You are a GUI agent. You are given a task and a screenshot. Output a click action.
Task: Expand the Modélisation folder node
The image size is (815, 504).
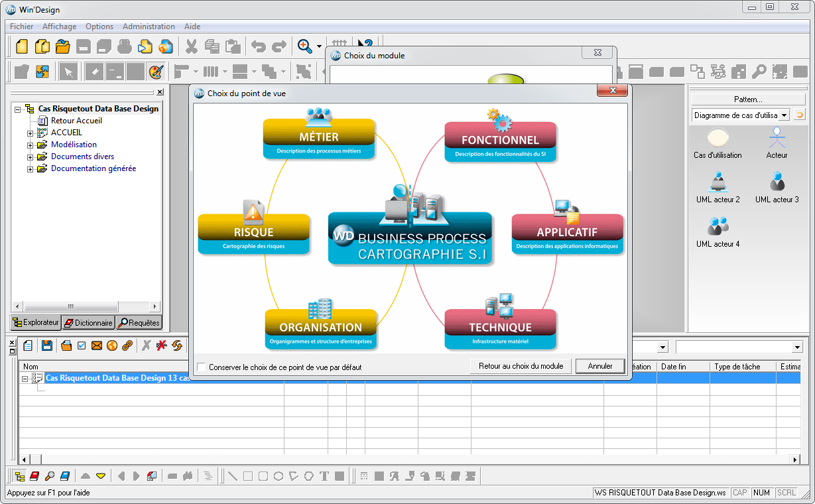(x=30, y=145)
